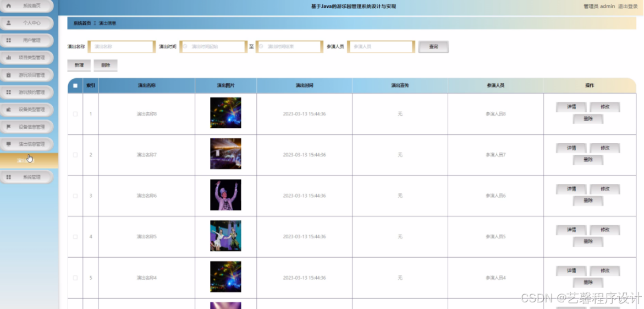
Task: Collapse 演出信息管理 sidebar menu
Action: (x=27, y=144)
